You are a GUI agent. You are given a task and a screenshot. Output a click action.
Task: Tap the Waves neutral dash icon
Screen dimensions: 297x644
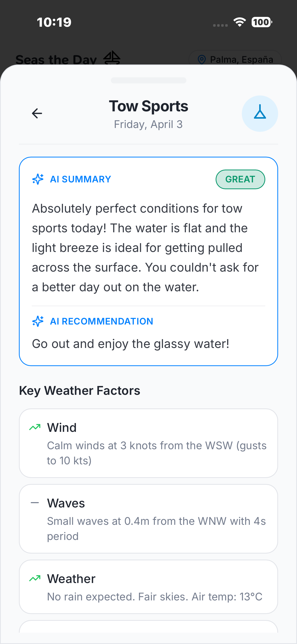tap(35, 503)
